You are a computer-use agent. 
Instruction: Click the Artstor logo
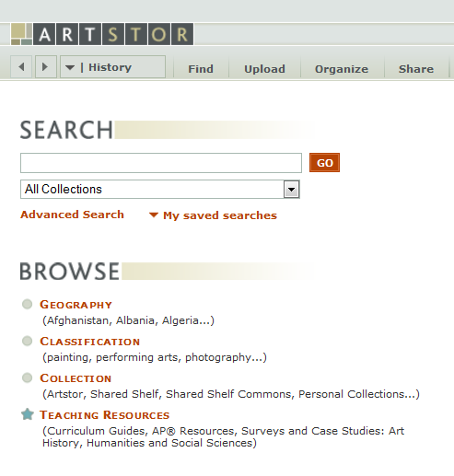[102, 34]
